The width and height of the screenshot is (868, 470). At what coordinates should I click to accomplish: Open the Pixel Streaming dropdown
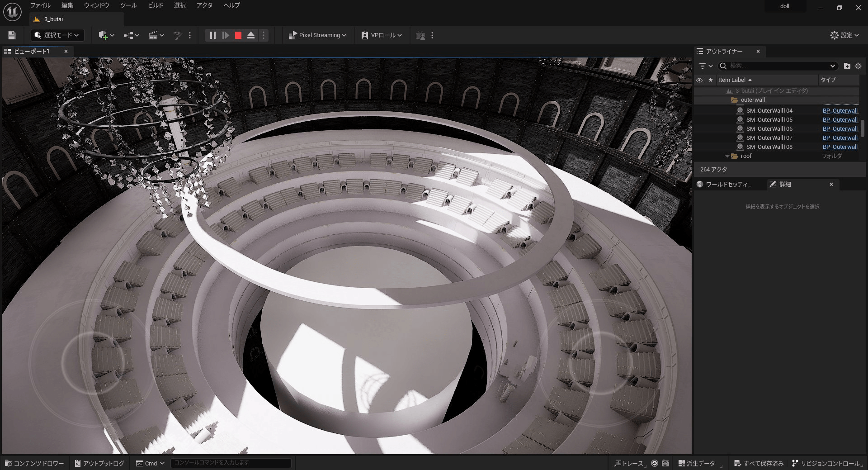pyautogui.click(x=317, y=35)
